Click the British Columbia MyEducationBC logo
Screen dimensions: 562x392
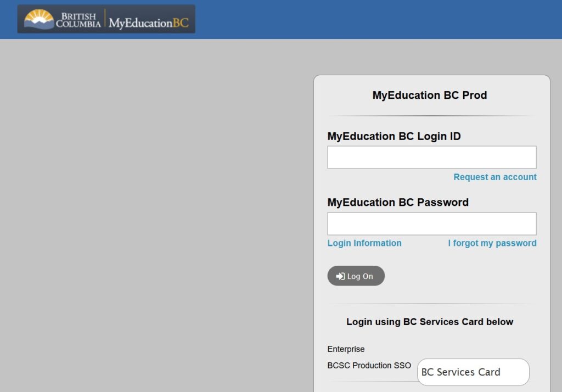(x=106, y=19)
